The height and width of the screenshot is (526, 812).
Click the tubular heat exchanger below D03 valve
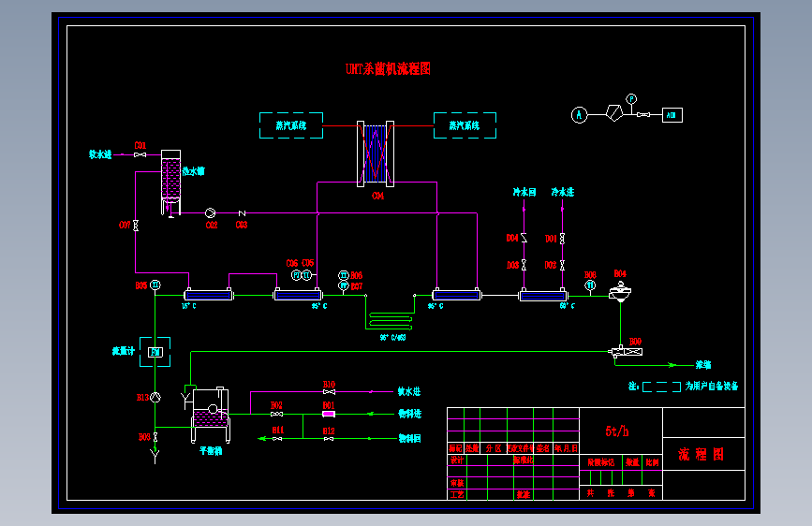click(542, 295)
